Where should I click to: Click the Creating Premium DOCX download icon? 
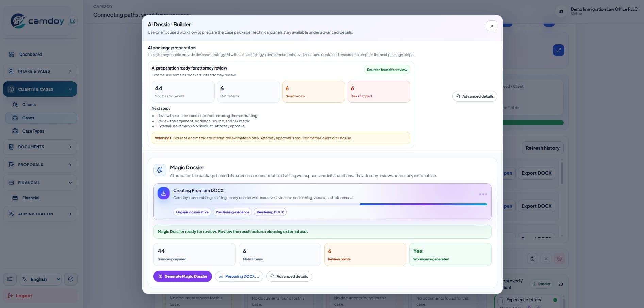(164, 193)
